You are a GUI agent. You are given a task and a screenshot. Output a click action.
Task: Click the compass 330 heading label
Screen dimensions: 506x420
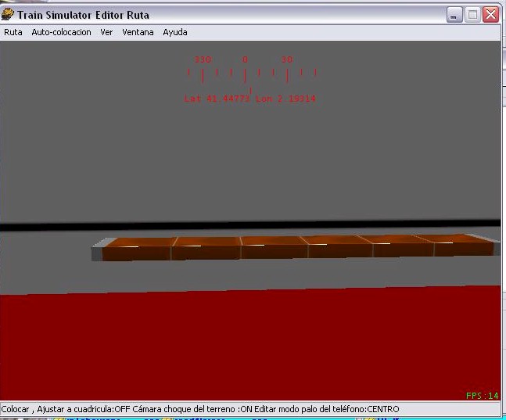click(203, 59)
